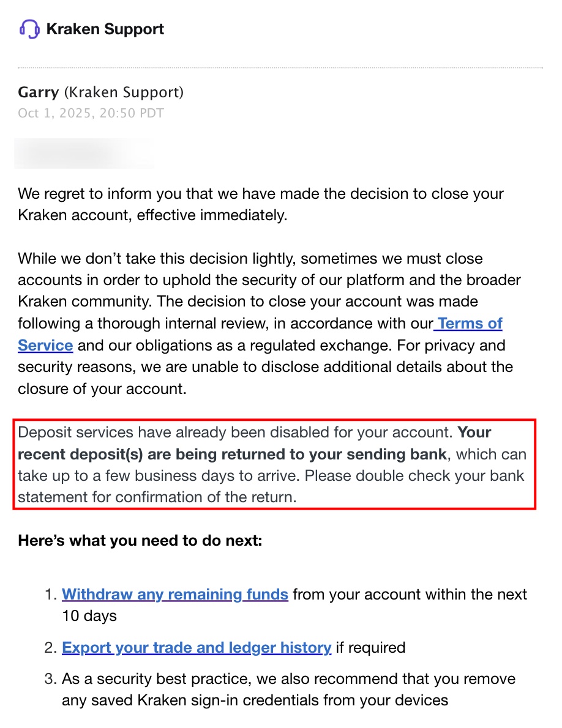562x728 pixels.
Task: Click the bold recent deposit(s) returned text
Action: [233, 455]
